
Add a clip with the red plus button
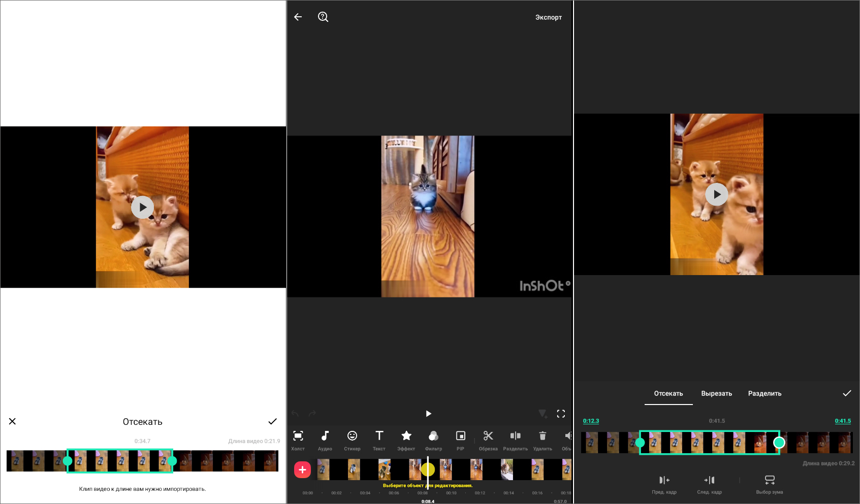point(303,469)
